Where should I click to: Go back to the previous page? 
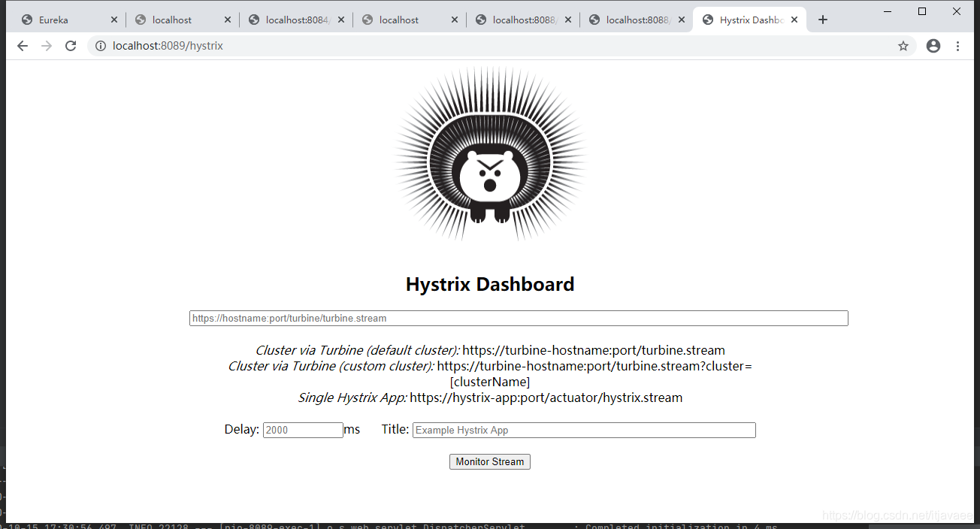[x=23, y=46]
